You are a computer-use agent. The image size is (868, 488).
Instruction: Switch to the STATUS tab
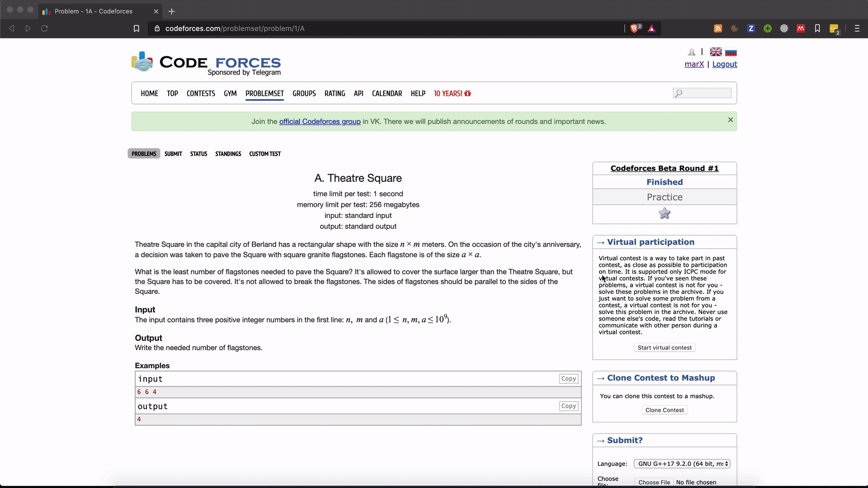[x=199, y=154]
